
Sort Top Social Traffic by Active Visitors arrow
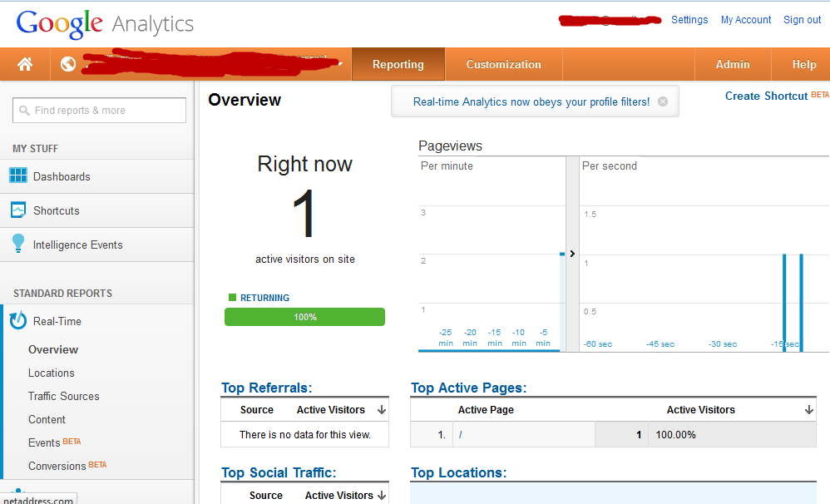click(382, 496)
